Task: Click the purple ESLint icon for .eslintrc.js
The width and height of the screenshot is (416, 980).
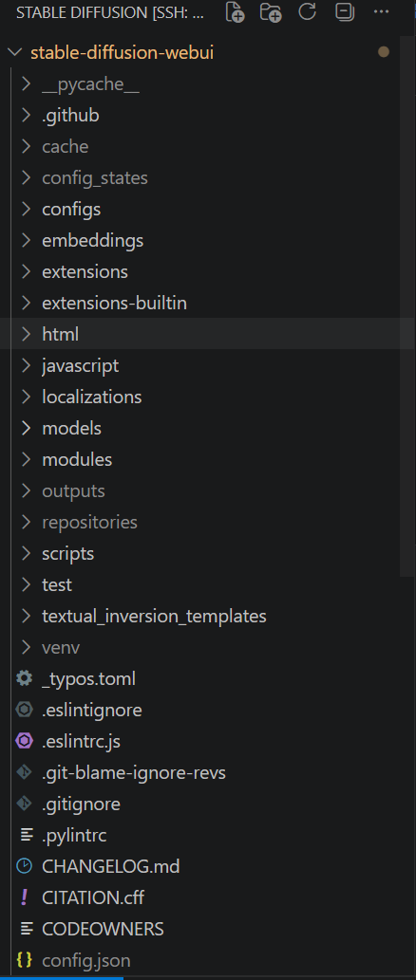Action: (x=24, y=741)
